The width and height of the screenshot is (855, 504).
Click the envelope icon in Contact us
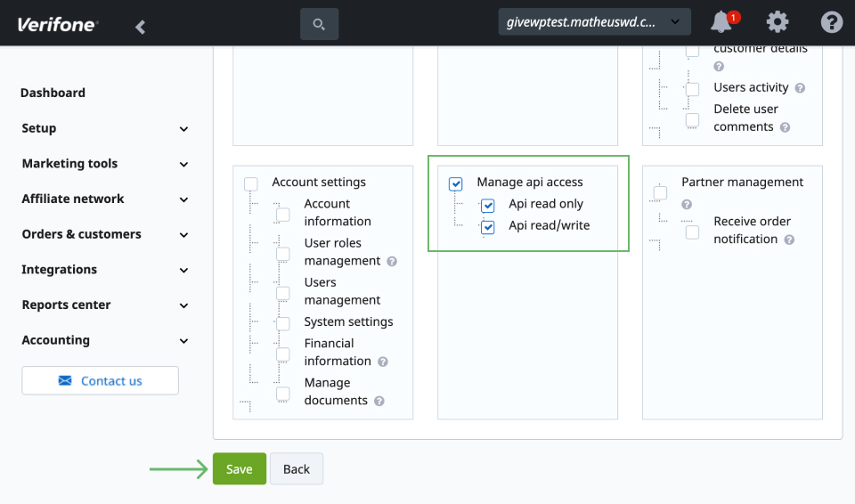coord(65,380)
